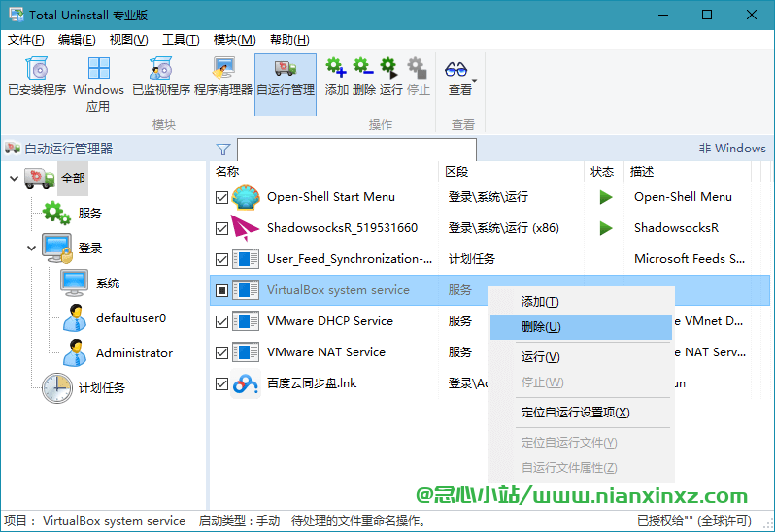Select defaultuser0 in the tree
Image resolution: width=775 pixels, height=532 pixels.
point(131,318)
